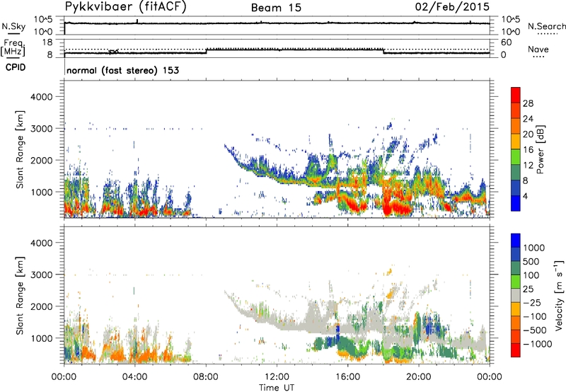
Task: Click the "08:00" time tick label
Action: coord(206,377)
